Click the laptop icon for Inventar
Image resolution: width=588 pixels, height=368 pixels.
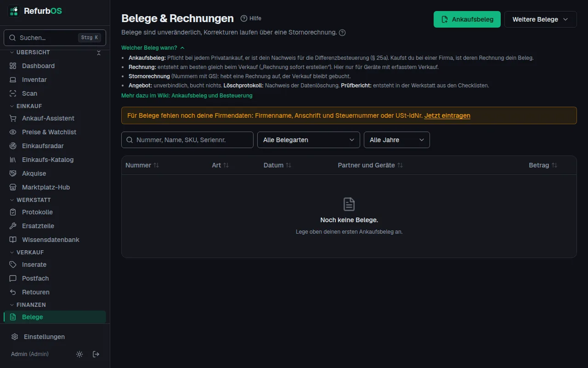click(13, 80)
